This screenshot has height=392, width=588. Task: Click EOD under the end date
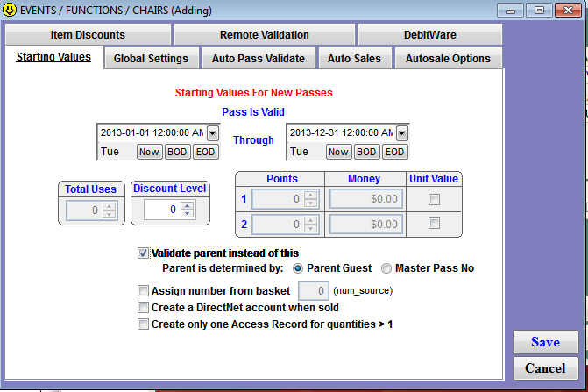tap(395, 152)
